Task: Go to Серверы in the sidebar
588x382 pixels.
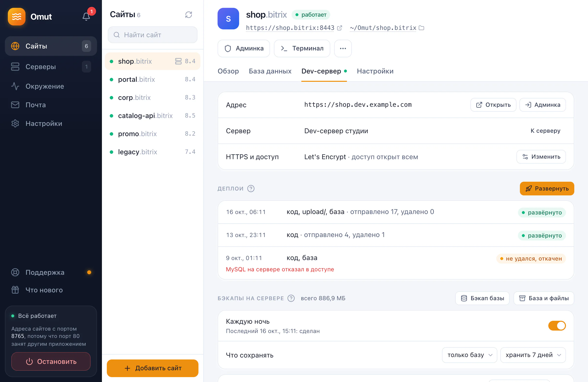Action: coord(51,67)
